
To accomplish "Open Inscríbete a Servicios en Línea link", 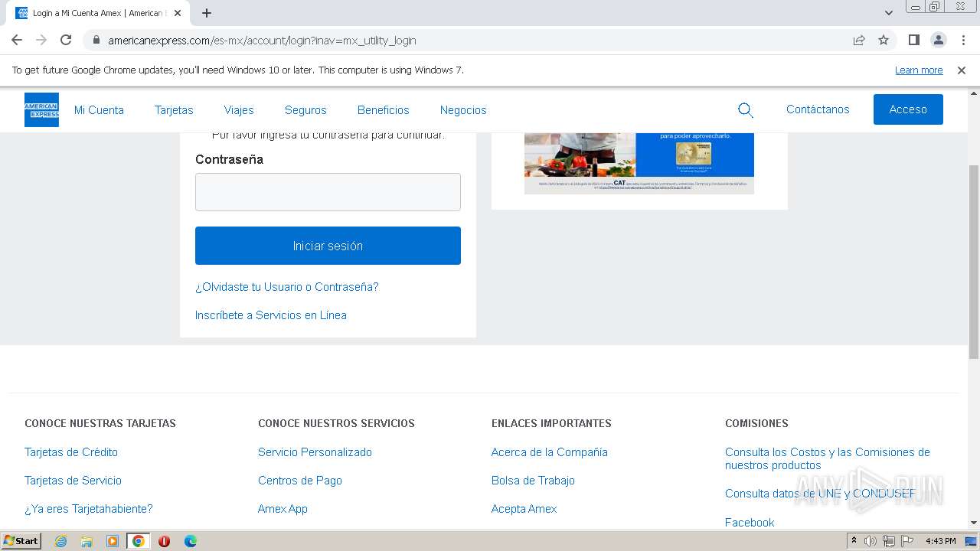I will (x=271, y=315).
